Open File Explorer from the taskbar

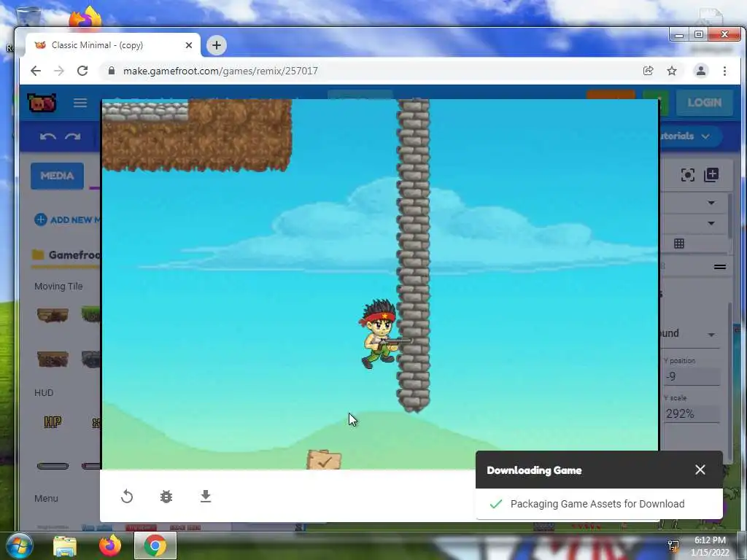click(65, 546)
